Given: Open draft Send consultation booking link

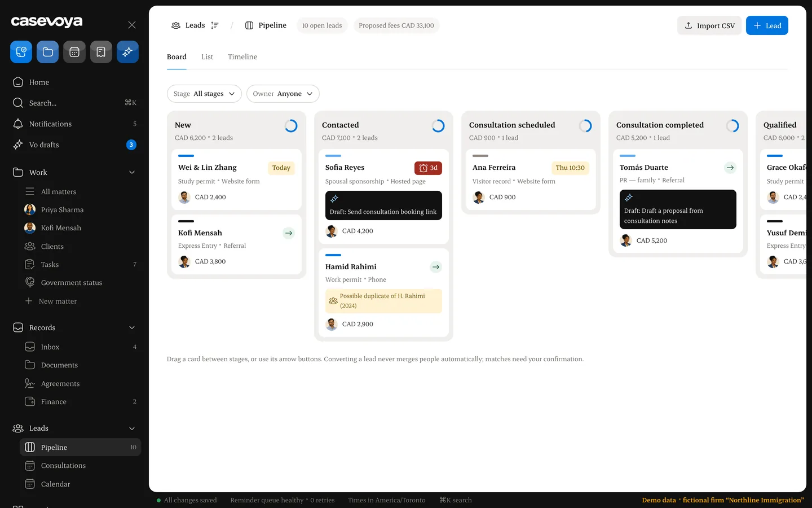Looking at the screenshot, I should [383, 205].
